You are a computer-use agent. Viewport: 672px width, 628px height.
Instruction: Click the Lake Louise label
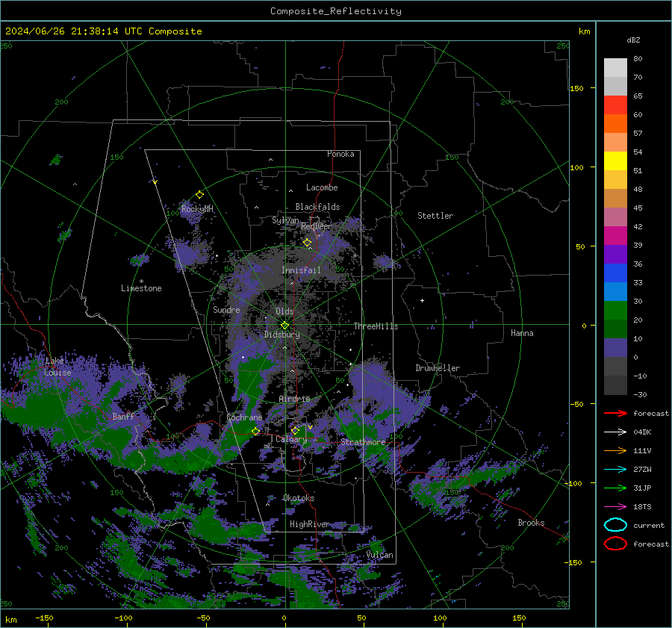coord(57,367)
